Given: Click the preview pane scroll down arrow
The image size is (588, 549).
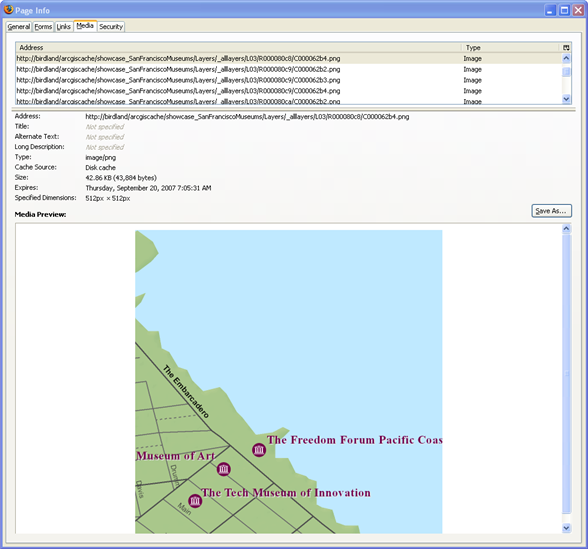Looking at the screenshot, I should point(566,528).
